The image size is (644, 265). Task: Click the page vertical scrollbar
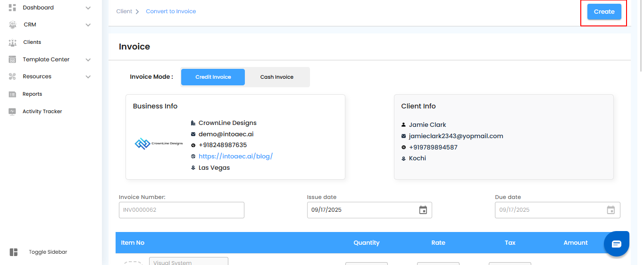click(640, 35)
